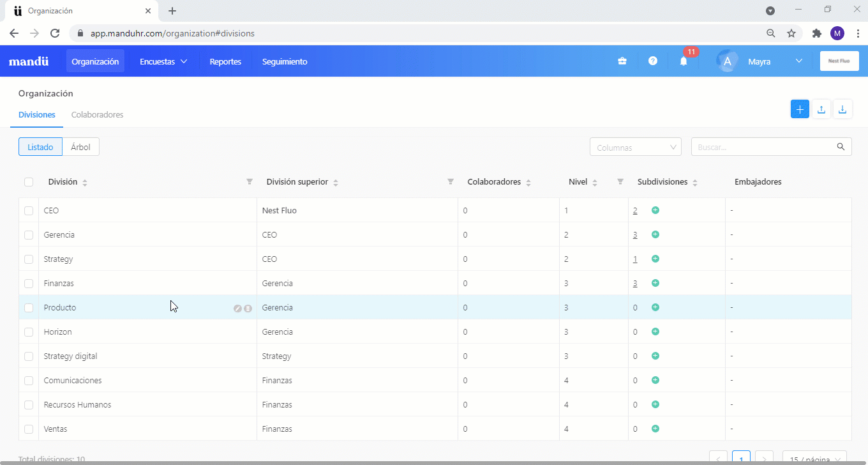Click the briefcase icon in header
The height and width of the screenshot is (465, 868).
(622, 61)
